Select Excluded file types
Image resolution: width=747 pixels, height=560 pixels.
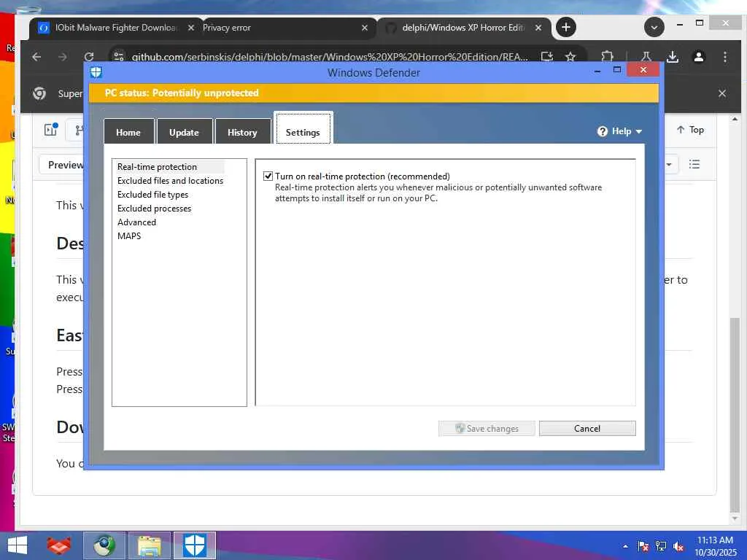(x=152, y=194)
